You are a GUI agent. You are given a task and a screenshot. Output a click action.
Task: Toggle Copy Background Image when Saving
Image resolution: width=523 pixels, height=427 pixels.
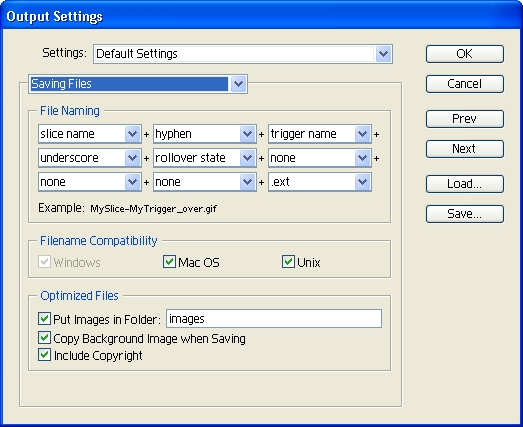click(x=44, y=338)
